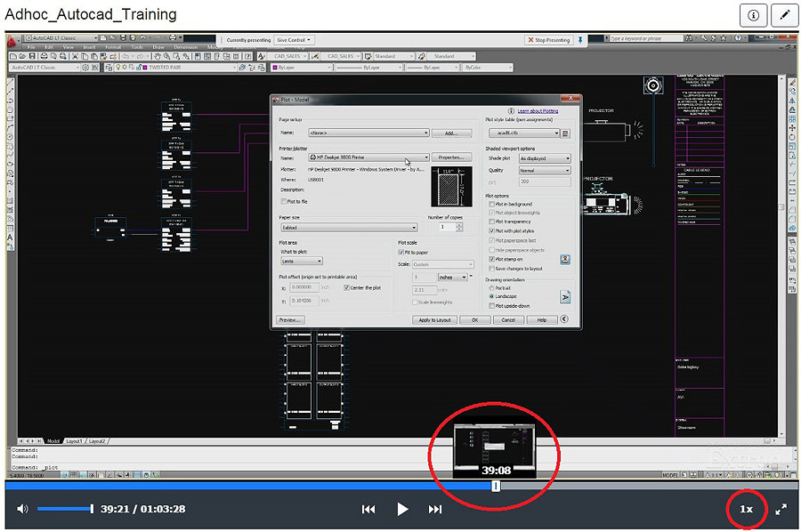This screenshot has width=801, height=532.
Task: Disable the Plot stamp on option
Action: pos(491,259)
